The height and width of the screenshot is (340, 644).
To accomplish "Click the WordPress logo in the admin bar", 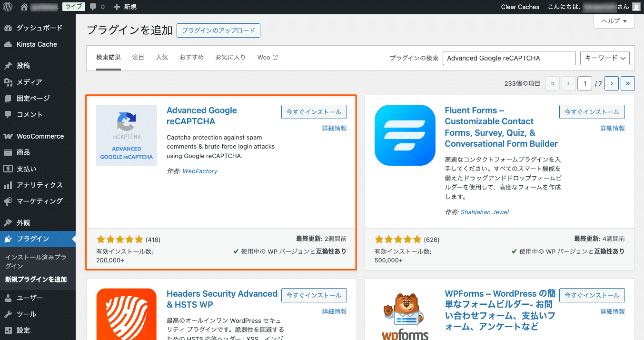I will click(7, 7).
